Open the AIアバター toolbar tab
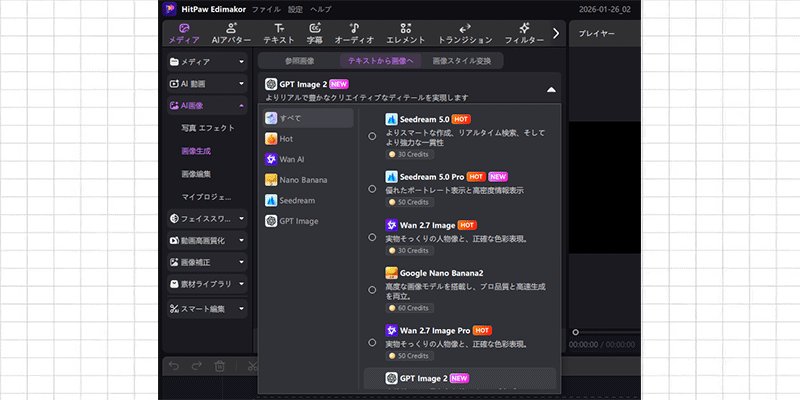 pyautogui.click(x=231, y=34)
